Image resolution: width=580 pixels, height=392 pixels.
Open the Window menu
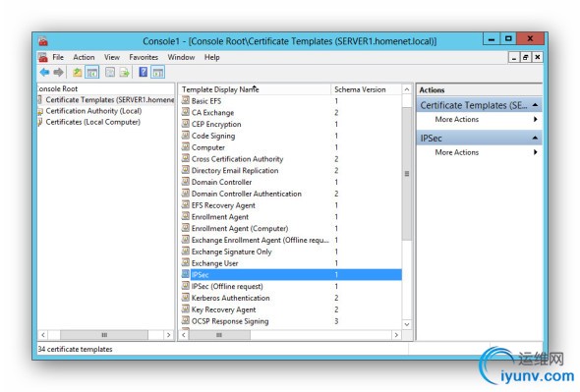(181, 57)
